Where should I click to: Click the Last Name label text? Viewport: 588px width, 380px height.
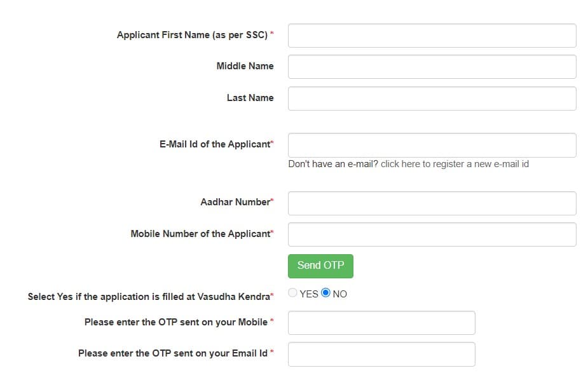pos(250,98)
